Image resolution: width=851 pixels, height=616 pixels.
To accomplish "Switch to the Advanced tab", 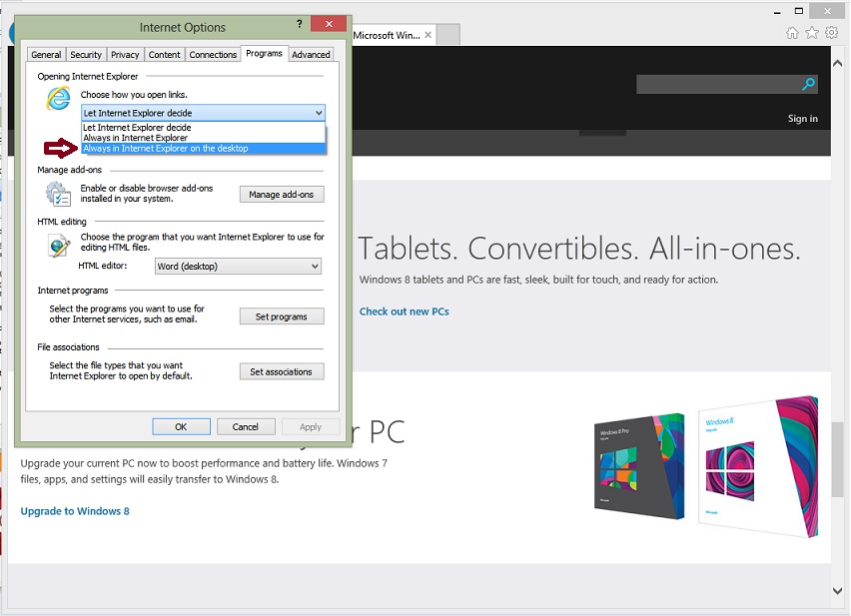I will point(311,55).
